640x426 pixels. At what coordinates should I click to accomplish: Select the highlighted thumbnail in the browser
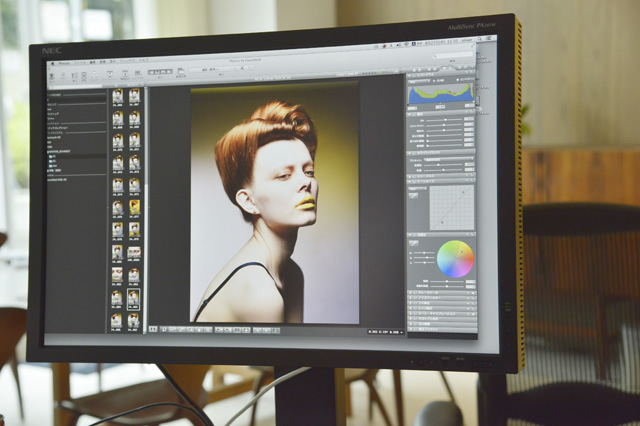[133, 299]
